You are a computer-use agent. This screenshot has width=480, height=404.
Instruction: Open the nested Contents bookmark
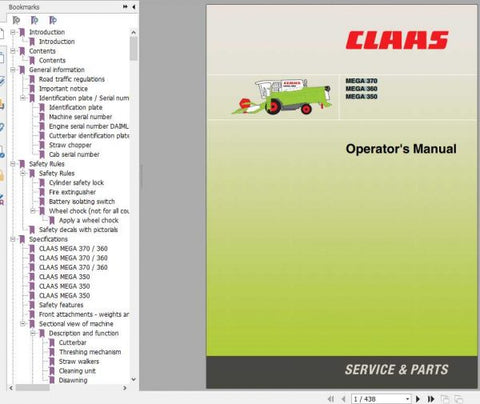tap(52, 60)
